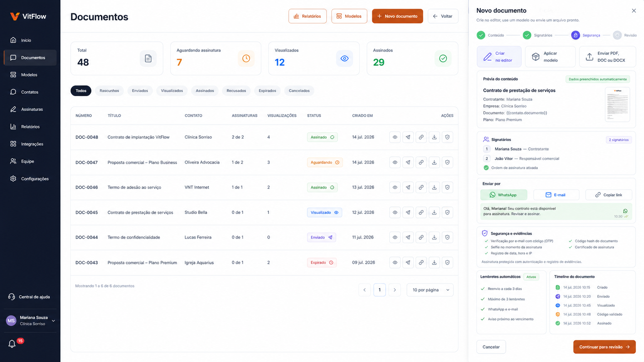Click the Modelos header button
Screen dimensions: 644x362
point(349,16)
